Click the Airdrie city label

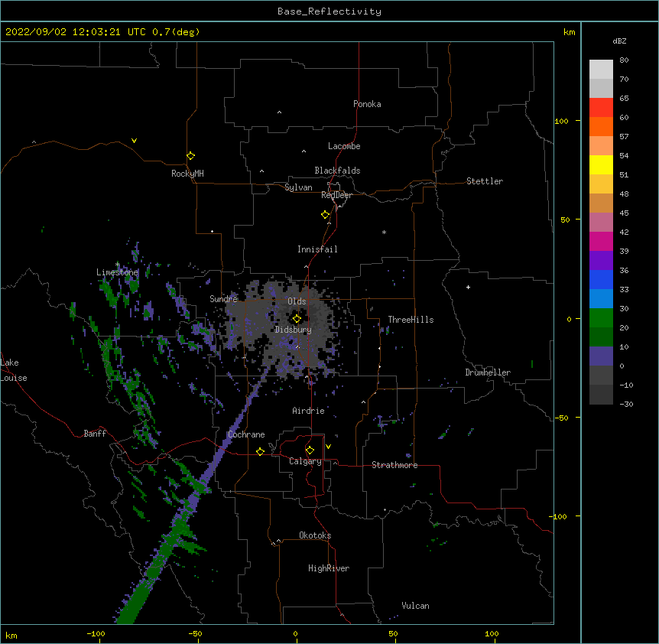tap(308, 411)
